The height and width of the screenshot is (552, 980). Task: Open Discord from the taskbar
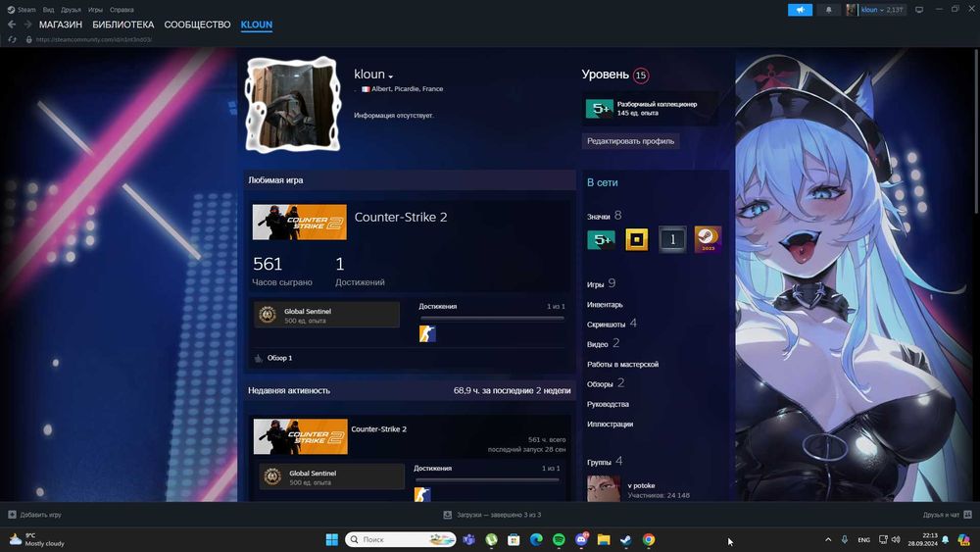pos(581,539)
